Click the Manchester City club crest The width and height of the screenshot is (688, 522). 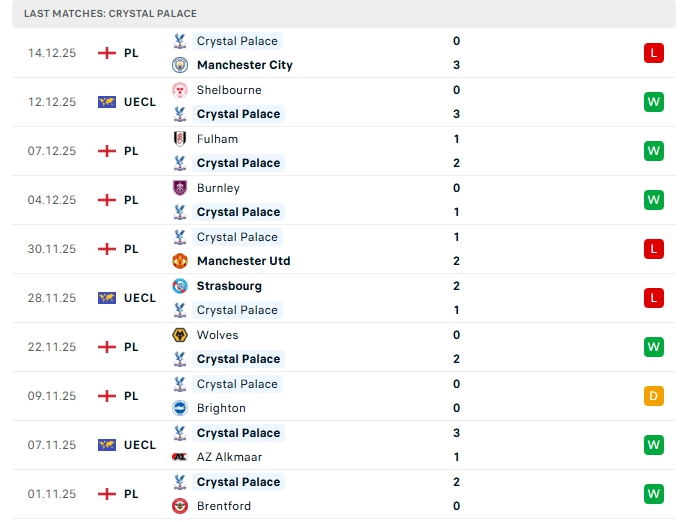[180, 65]
